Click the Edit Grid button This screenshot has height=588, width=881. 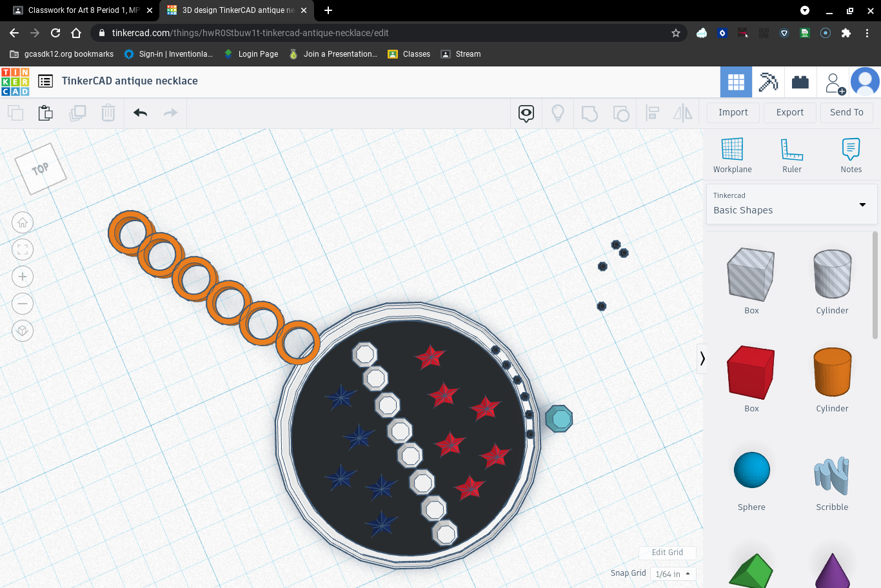(668, 553)
